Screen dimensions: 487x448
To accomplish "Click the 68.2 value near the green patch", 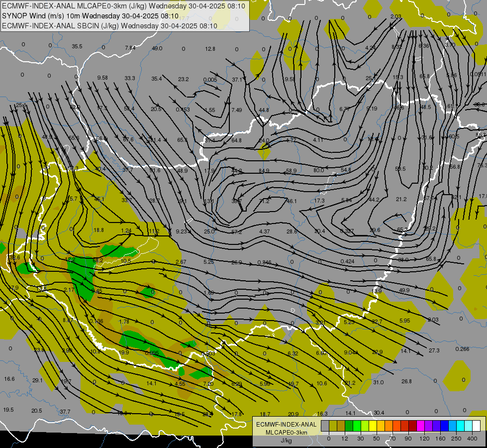I will pyautogui.click(x=98, y=260).
